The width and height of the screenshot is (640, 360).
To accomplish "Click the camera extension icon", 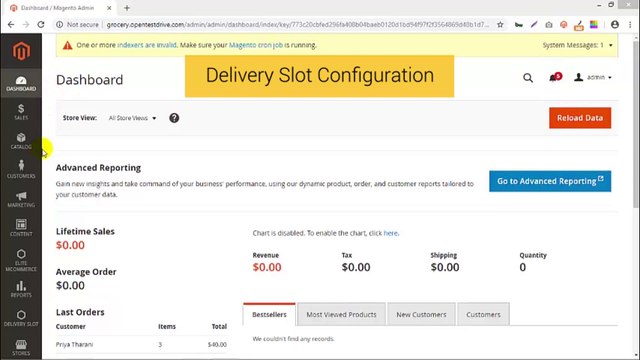I will [549, 25].
